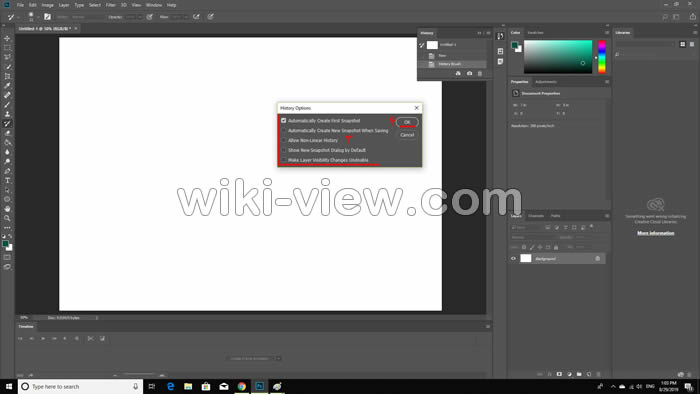Image resolution: width=700 pixels, height=394 pixels.
Task: Open Microsoft Edge from the taskbar
Action: click(x=171, y=386)
